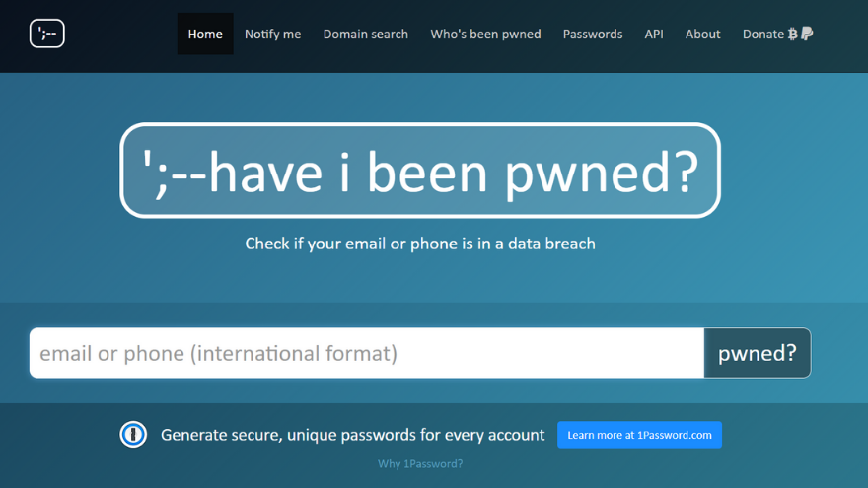This screenshot has height=488, width=868.
Task: Click Learn more at 1Password.com button
Action: pos(639,435)
